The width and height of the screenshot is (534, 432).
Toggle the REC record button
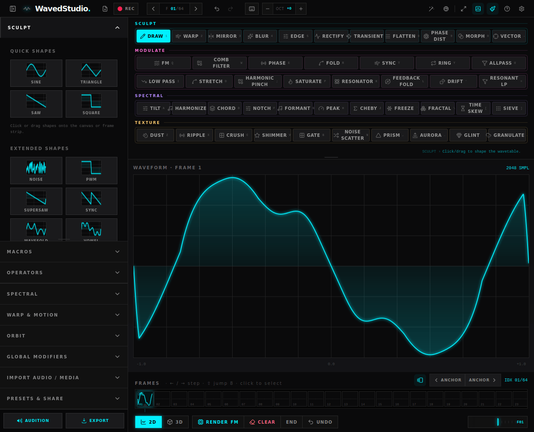(x=126, y=9)
